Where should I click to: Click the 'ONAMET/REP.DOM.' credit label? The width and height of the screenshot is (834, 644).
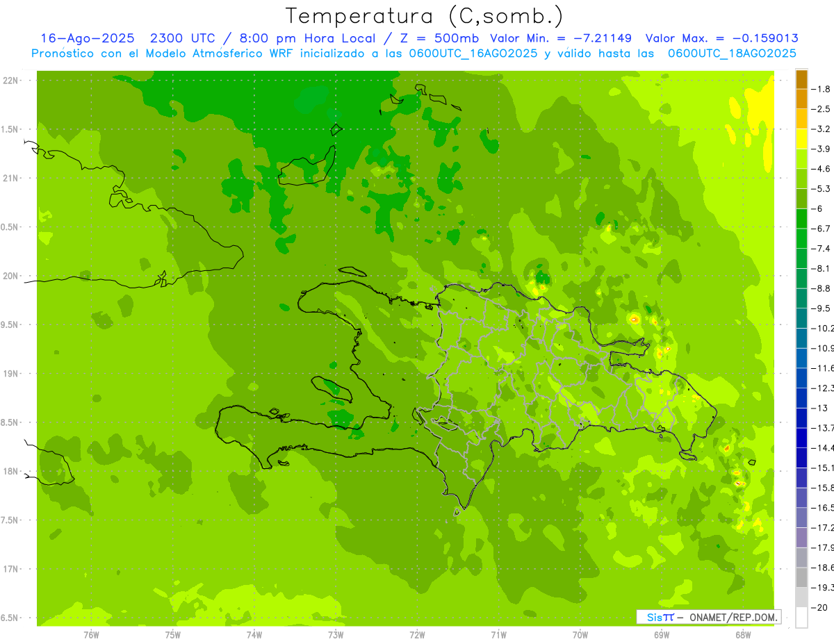click(734, 617)
